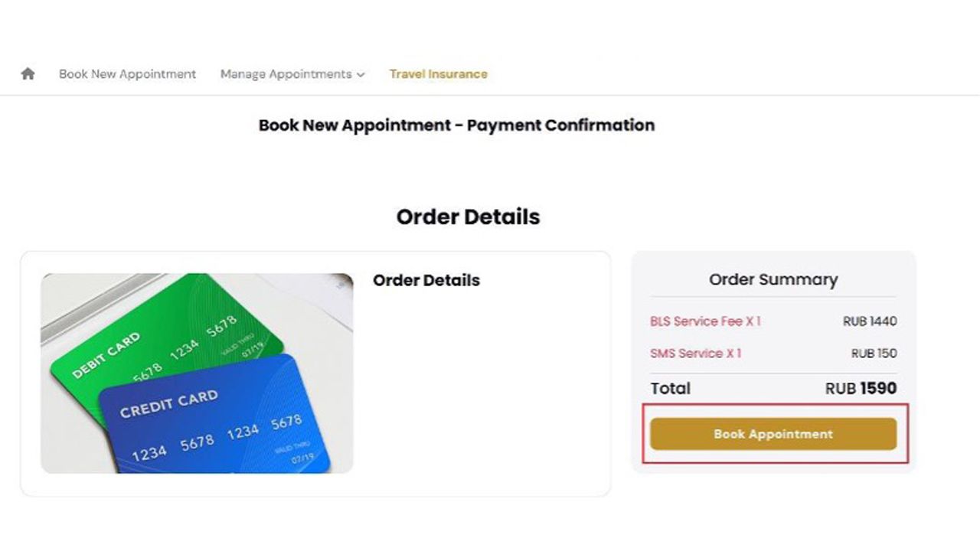The height and width of the screenshot is (551, 980).
Task: Click the chevron beside Manage Appointments
Action: click(x=361, y=75)
